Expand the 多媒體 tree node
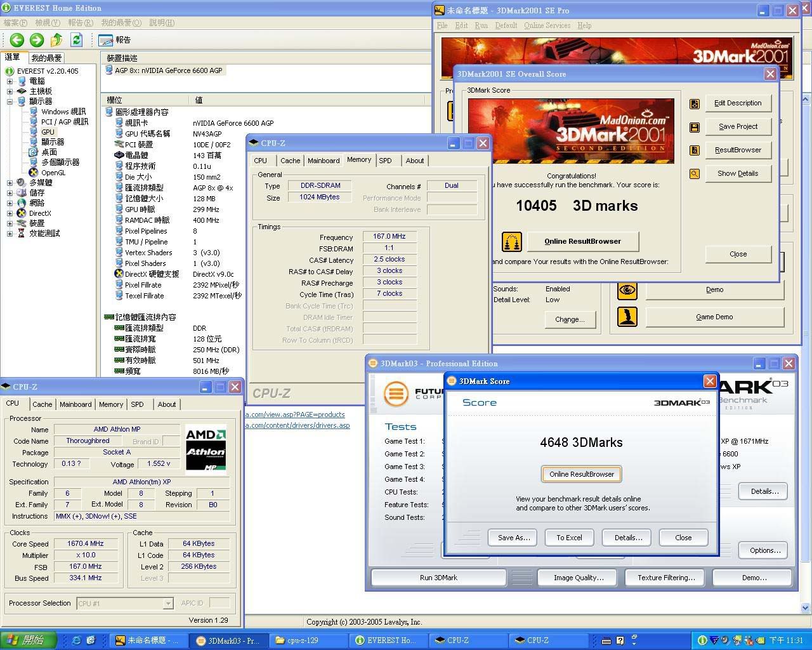This screenshot has height=650, width=812. click(10, 183)
